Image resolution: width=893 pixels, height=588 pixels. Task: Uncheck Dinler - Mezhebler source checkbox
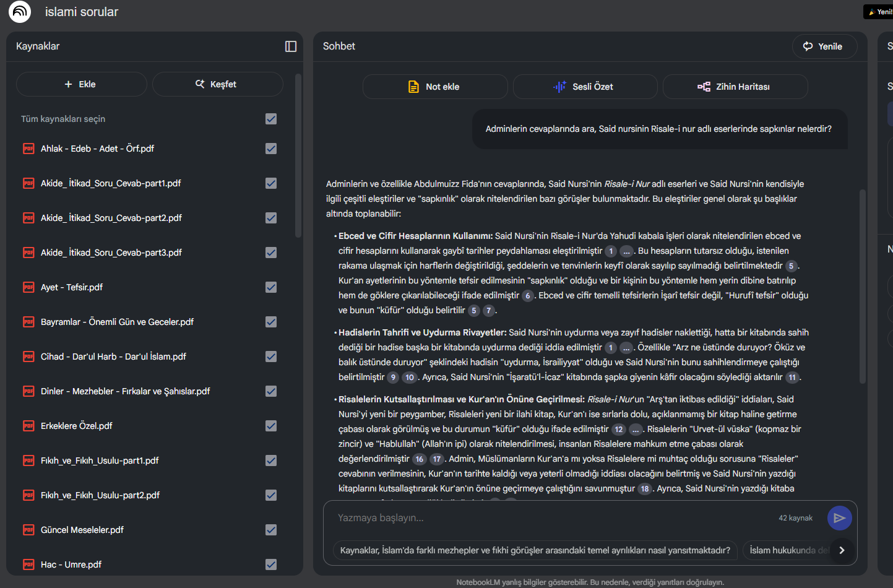(271, 391)
